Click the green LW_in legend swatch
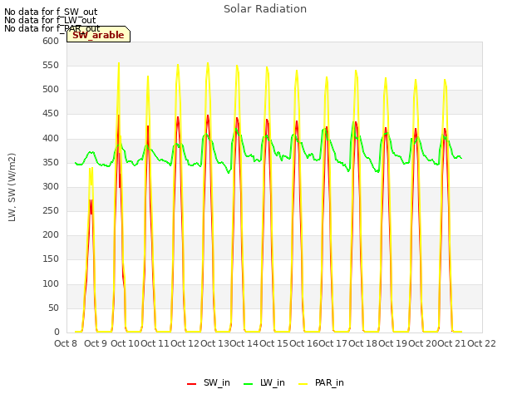This screenshot has height=399, width=532. coord(249,384)
